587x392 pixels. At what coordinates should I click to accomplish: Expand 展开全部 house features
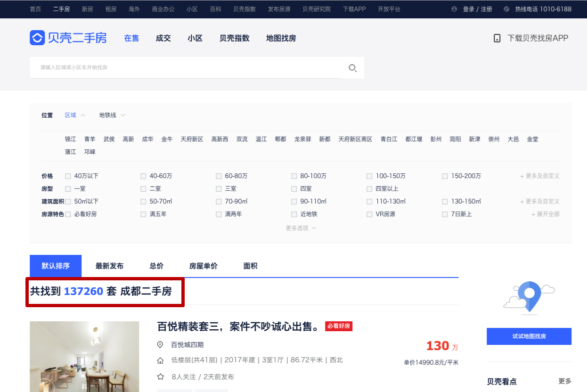tap(546, 214)
